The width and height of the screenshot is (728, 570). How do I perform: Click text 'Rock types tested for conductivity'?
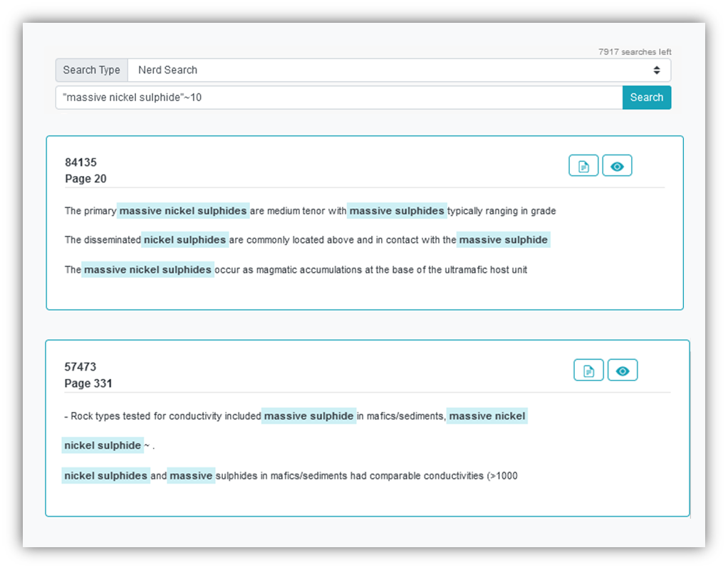coord(146,416)
